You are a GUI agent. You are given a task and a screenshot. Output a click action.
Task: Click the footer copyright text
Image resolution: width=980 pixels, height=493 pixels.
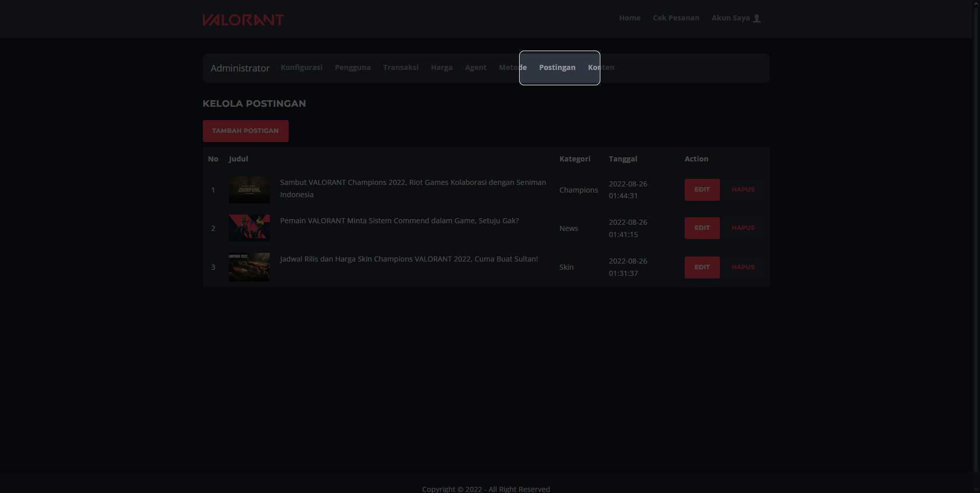(486, 489)
